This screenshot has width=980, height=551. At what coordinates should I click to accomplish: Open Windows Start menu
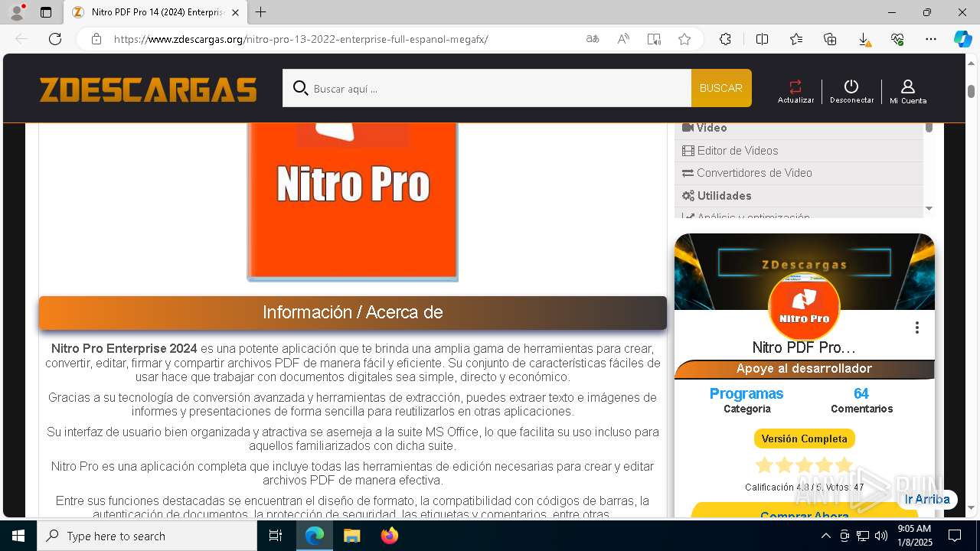(x=18, y=536)
